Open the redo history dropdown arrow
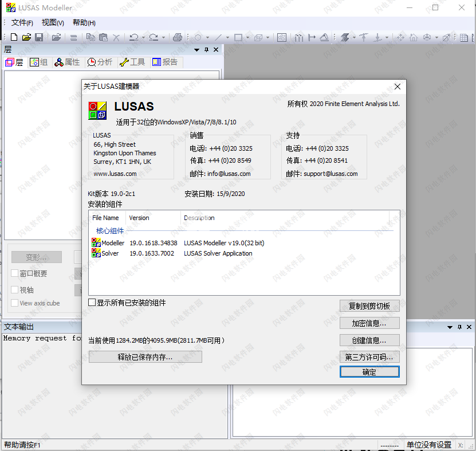 pos(163,38)
